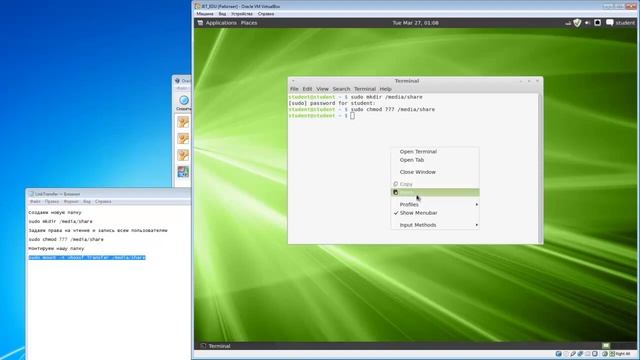
Task: Open the Terminal menu in Terminal menubar
Action: pos(365,89)
